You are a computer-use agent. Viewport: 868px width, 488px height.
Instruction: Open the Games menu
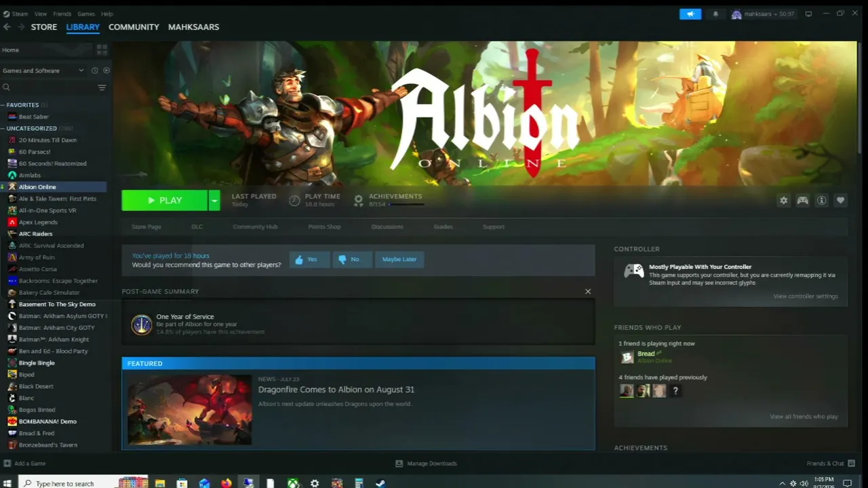tap(86, 14)
